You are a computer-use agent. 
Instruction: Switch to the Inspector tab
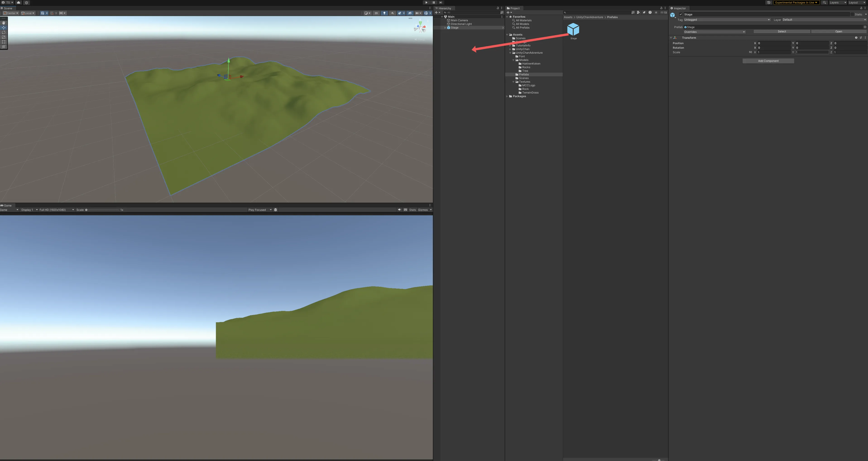[x=679, y=8]
